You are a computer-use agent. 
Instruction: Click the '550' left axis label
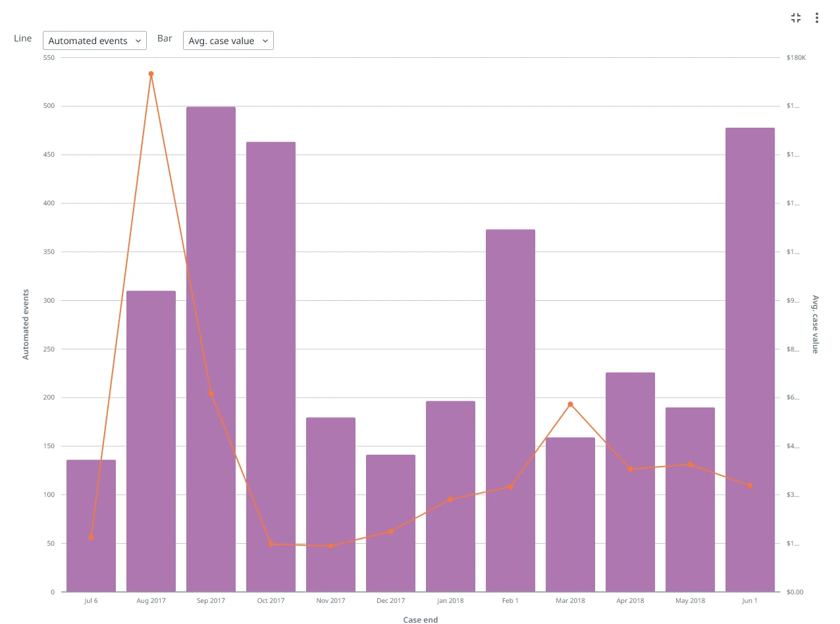coord(49,58)
